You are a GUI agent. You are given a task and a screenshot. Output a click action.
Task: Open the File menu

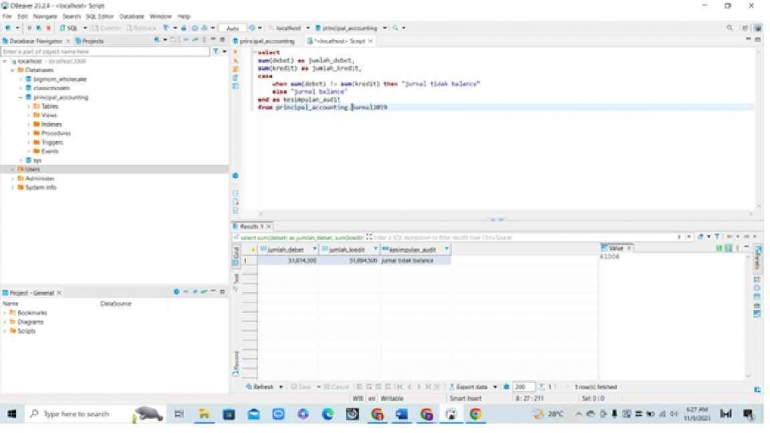point(7,16)
